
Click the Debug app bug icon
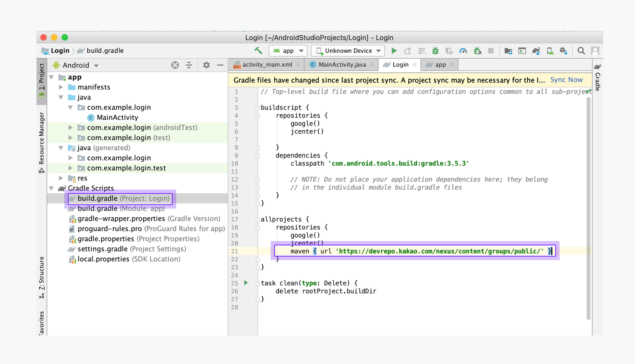coord(435,51)
